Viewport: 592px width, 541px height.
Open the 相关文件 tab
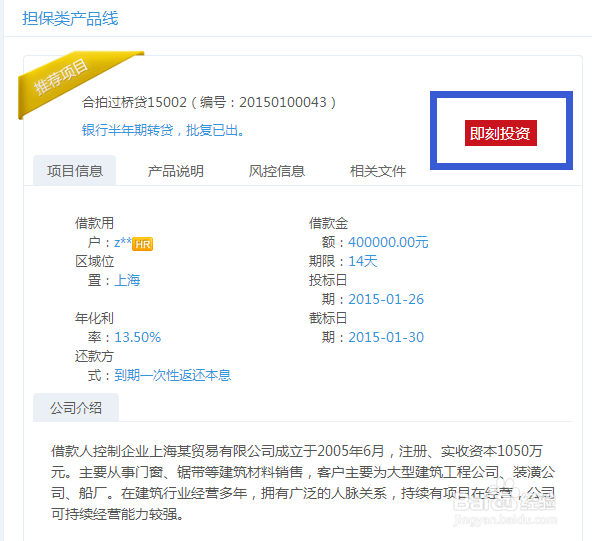(x=378, y=171)
